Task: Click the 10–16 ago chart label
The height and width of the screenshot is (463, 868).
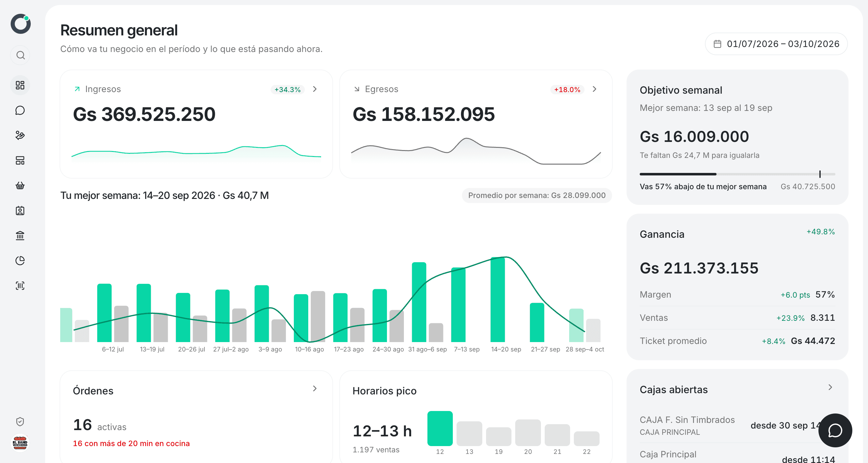Action: coord(309,349)
